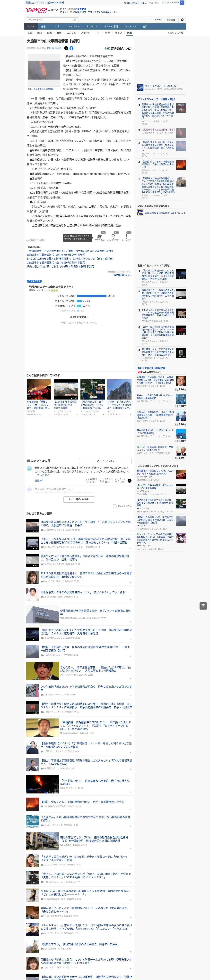The height and width of the screenshot is (980, 210).
Task: Expand replies 返信 9件
Action: [x=39, y=481]
